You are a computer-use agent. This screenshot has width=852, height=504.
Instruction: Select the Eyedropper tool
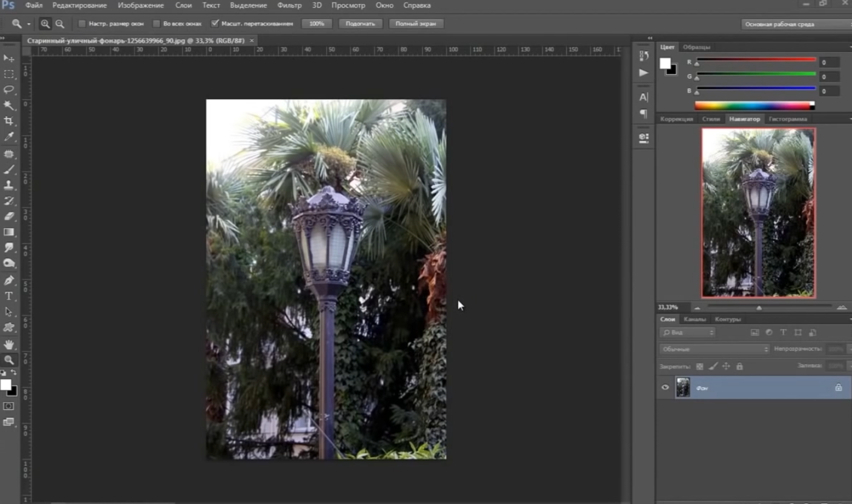pyautogui.click(x=9, y=137)
